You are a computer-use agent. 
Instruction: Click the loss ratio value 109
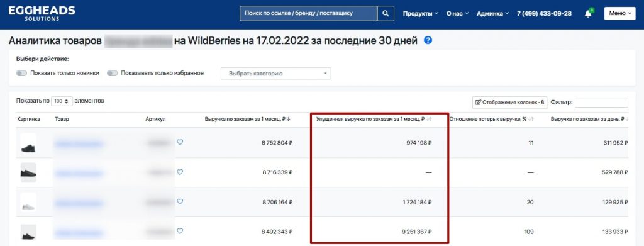(528, 232)
